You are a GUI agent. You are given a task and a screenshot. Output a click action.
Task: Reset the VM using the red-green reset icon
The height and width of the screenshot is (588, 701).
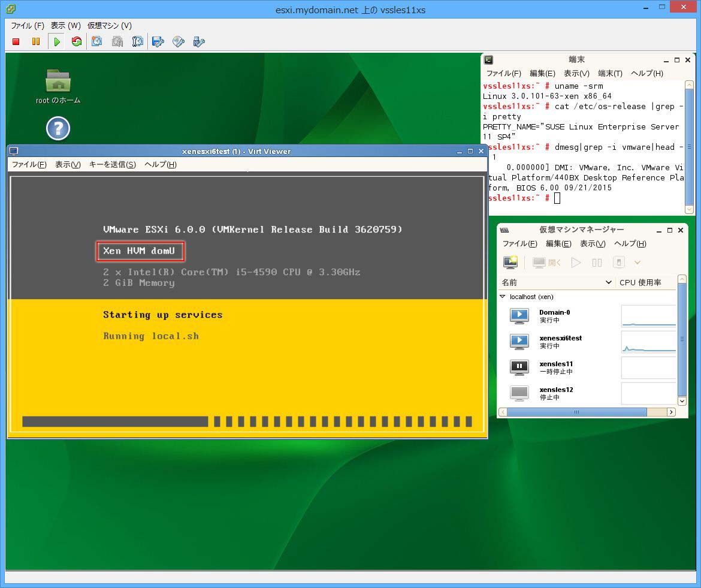(x=77, y=41)
